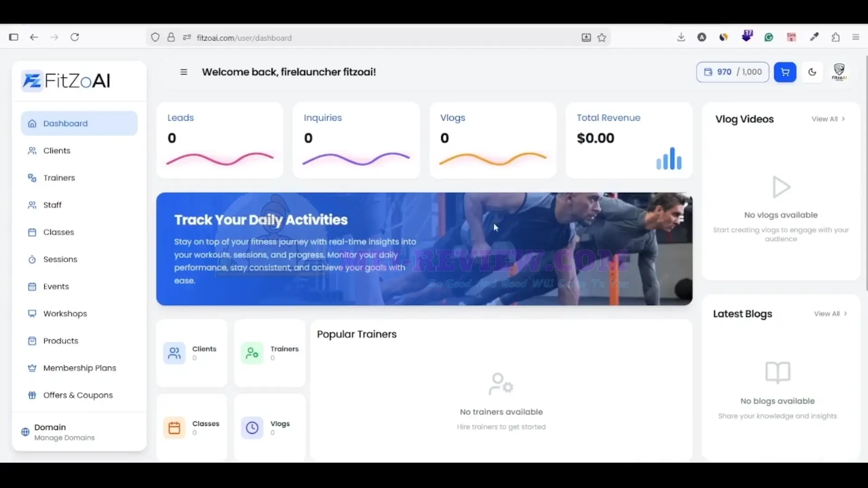Image resolution: width=868 pixels, height=488 pixels.
Task: Open Clients in the sidebar
Action: tap(79, 151)
